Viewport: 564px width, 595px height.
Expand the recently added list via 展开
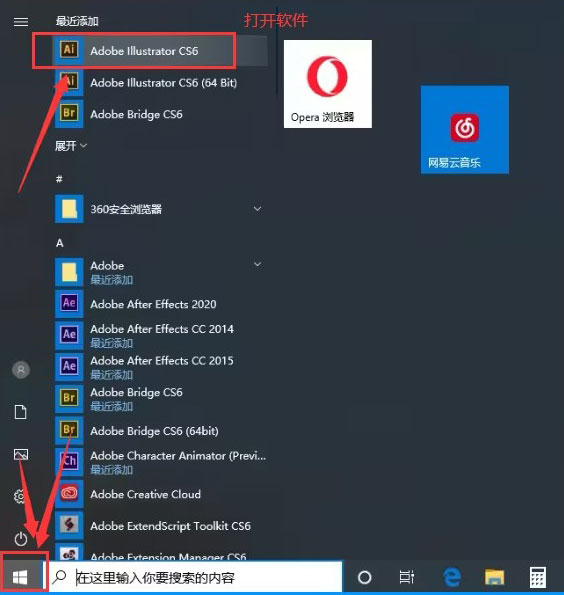pyautogui.click(x=71, y=146)
